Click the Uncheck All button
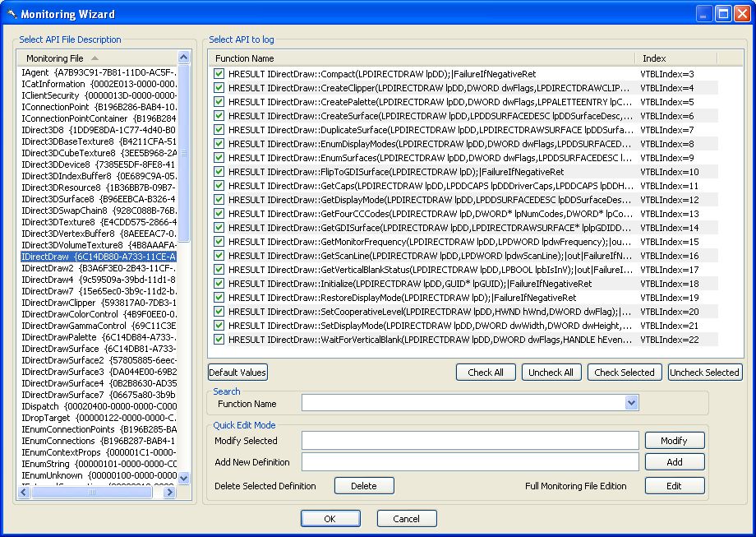Image resolution: width=756 pixels, height=537 pixels. click(x=551, y=373)
